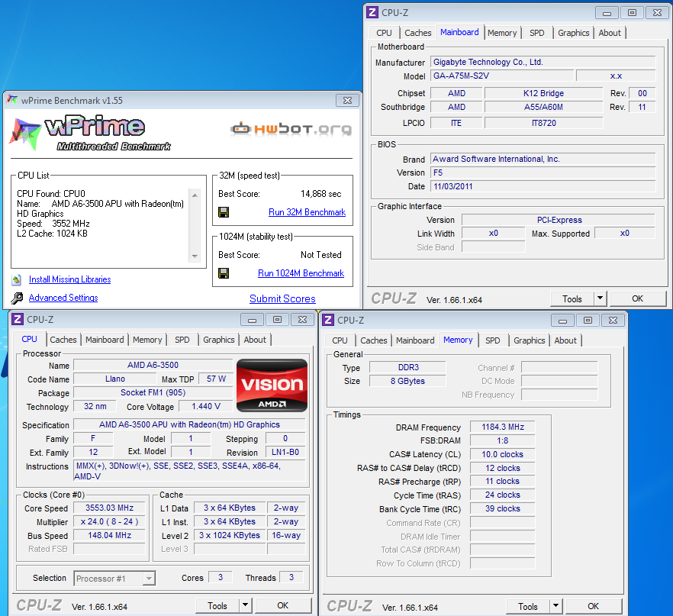
Task: Click the Install Missing Libraries icon
Action: (x=16, y=280)
